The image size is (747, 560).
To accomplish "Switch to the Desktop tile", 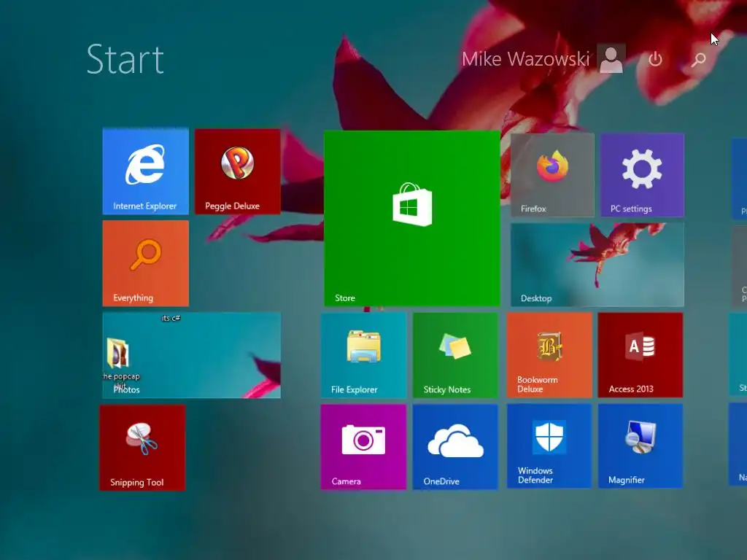I will (597, 265).
